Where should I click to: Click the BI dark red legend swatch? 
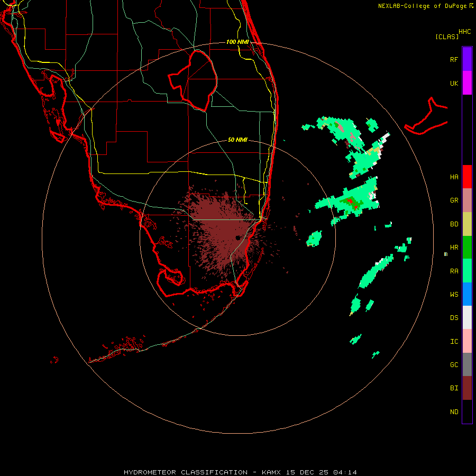467,388
